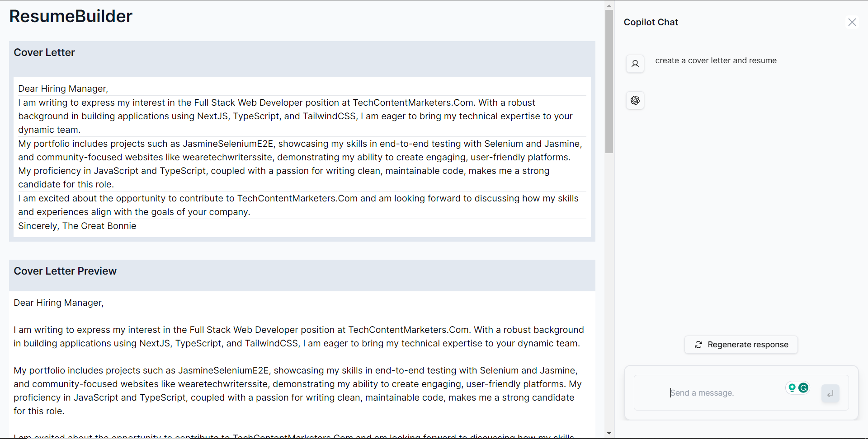Click the editor paragraph starting 'My portfolio includes'
Screen dimensions: 868x439
302,164
